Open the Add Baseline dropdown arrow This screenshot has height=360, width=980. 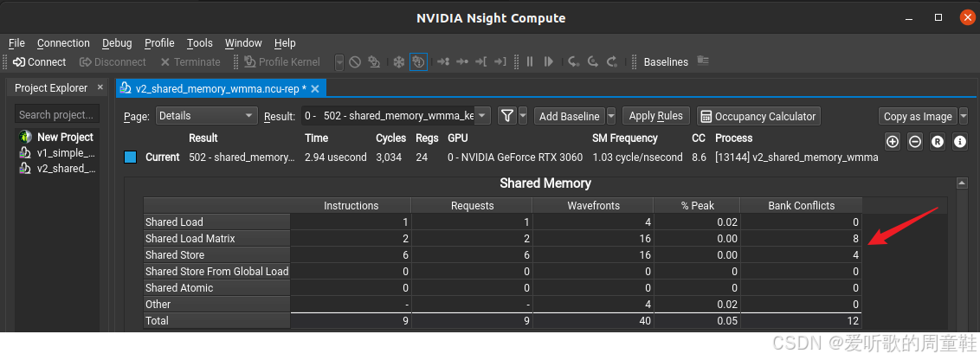coord(610,116)
